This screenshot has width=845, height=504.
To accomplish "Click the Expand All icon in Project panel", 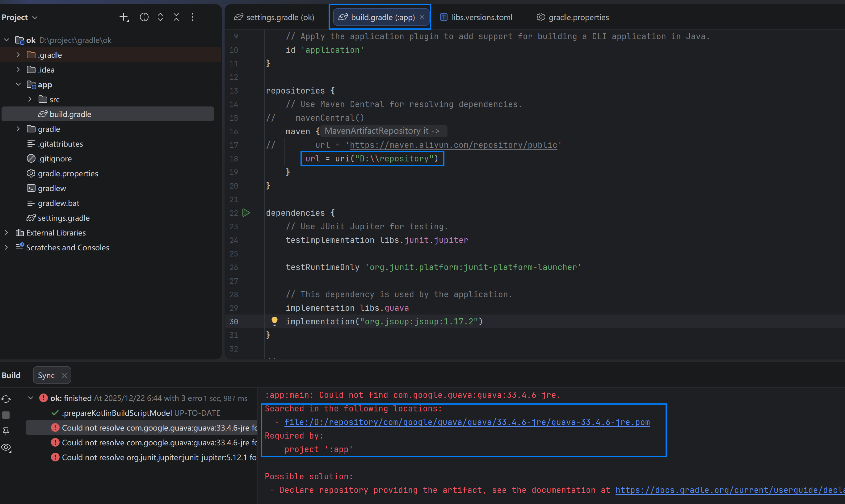I will [x=160, y=17].
